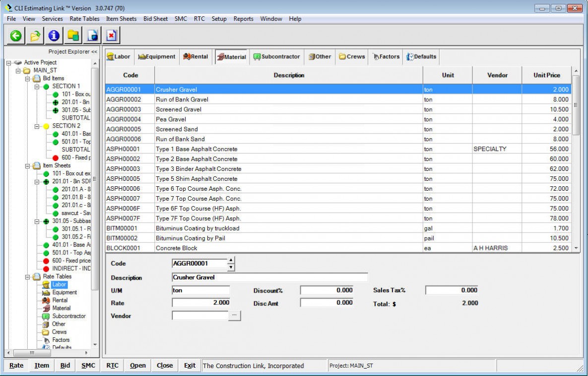Click the save document toolbar icon
The width and height of the screenshot is (588, 376).
click(92, 36)
